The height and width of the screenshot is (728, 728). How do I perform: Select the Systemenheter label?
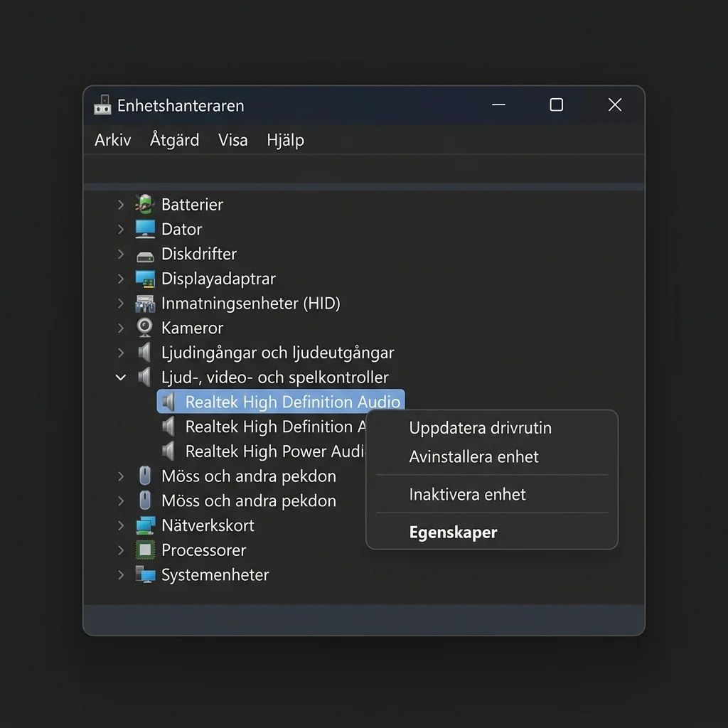tap(215, 574)
